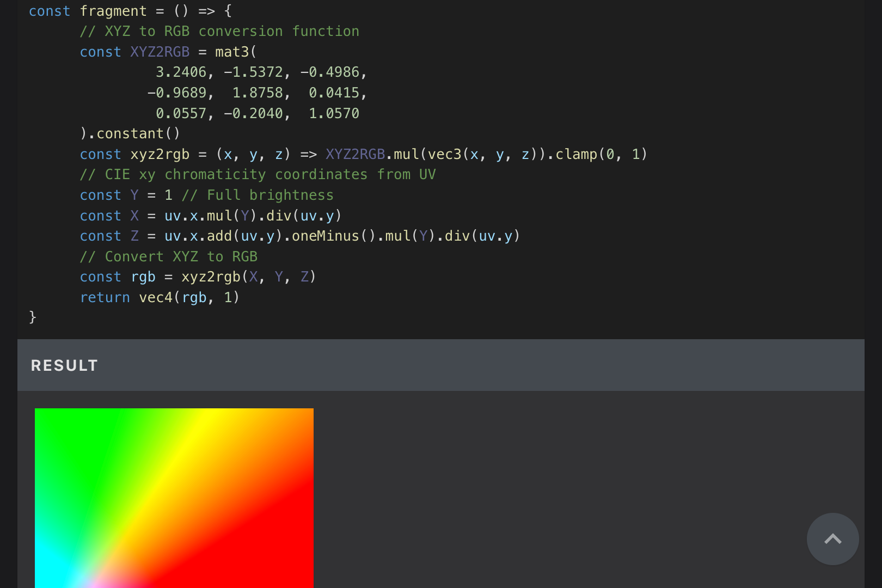Click the scroll-to-top arrow icon
This screenshot has height=588, width=882.
tap(832, 539)
